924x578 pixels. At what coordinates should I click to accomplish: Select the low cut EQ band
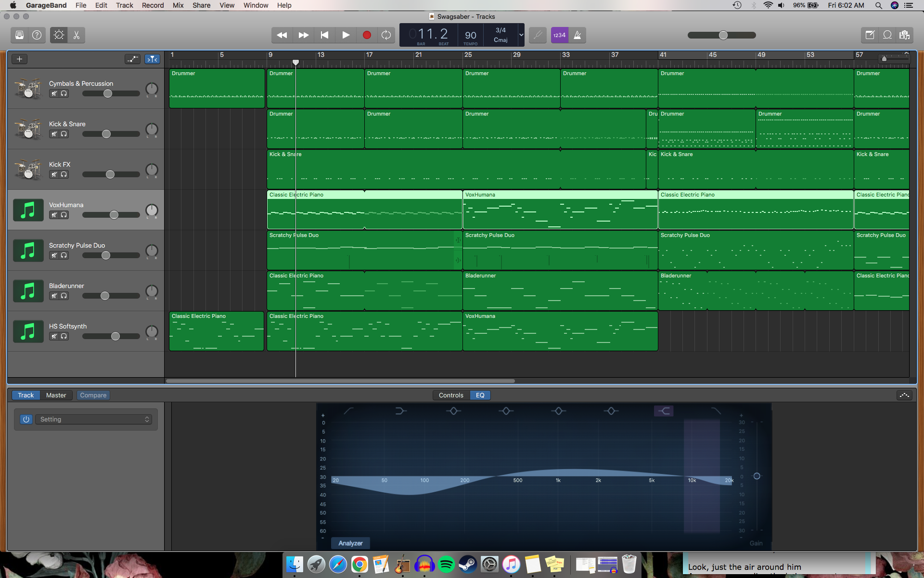[348, 411]
